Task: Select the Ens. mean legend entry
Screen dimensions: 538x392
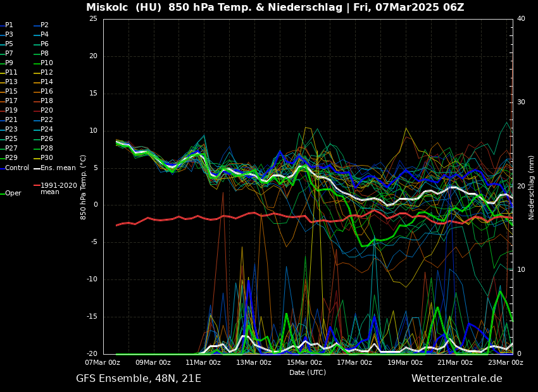Action: tap(58, 168)
